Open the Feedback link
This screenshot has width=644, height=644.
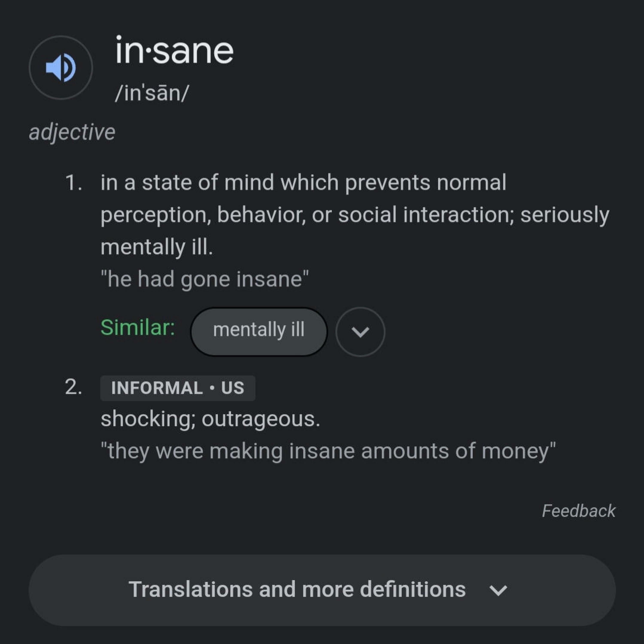579,511
